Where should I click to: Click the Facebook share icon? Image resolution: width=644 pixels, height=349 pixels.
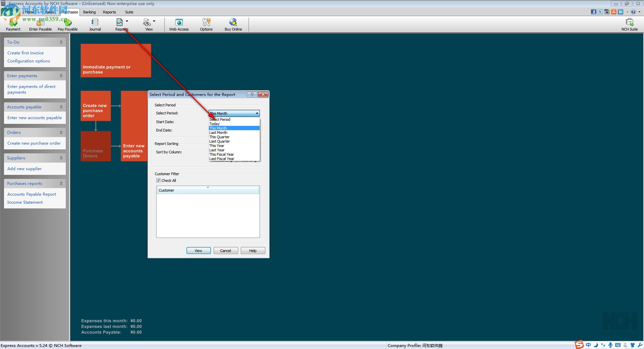coord(594,12)
